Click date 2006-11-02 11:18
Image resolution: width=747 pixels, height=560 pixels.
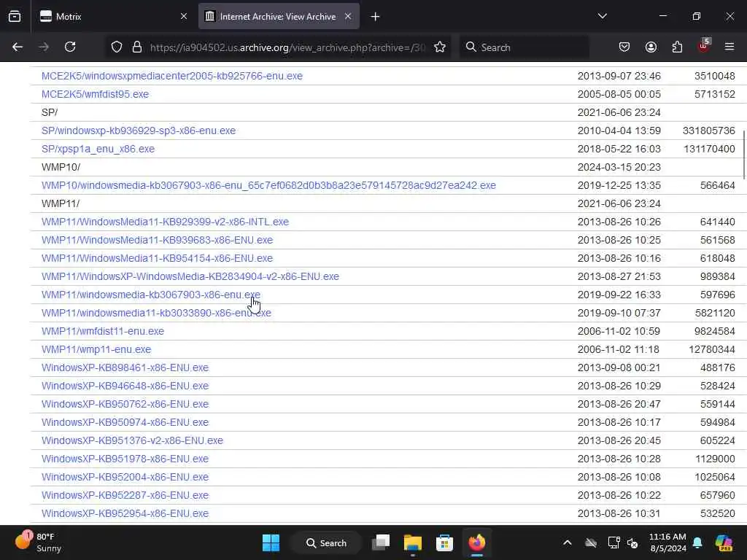tap(619, 349)
